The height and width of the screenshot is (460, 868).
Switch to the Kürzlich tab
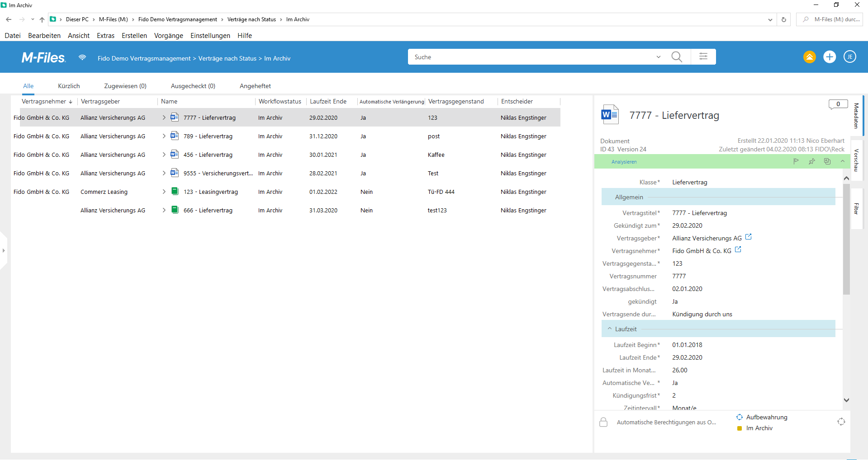click(x=69, y=86)
